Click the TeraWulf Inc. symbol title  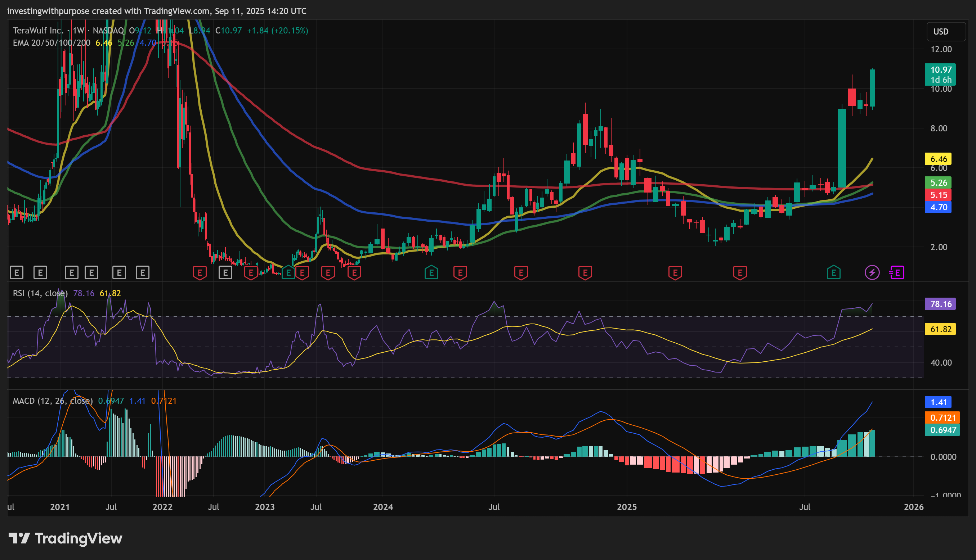tap(38, 30)
